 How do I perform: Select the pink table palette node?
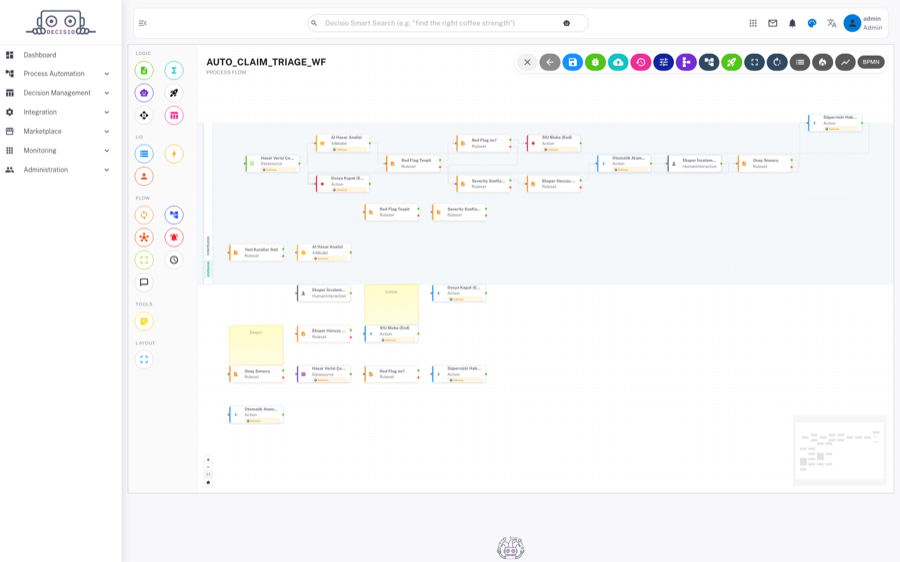[x=174, y=115]
